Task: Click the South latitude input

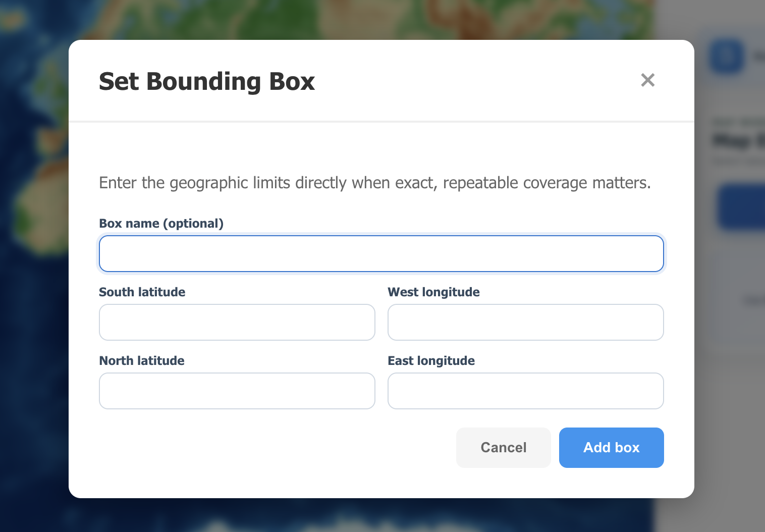Action: click(237, 322)
